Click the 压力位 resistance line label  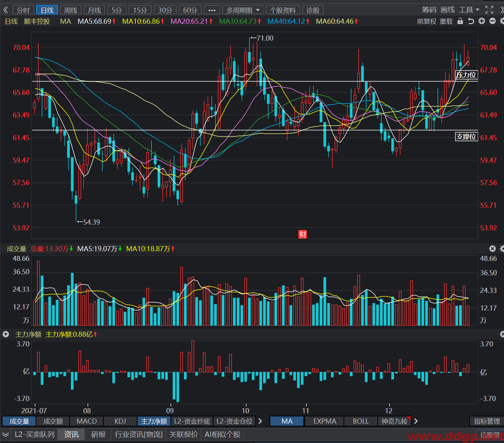[466, 75]
